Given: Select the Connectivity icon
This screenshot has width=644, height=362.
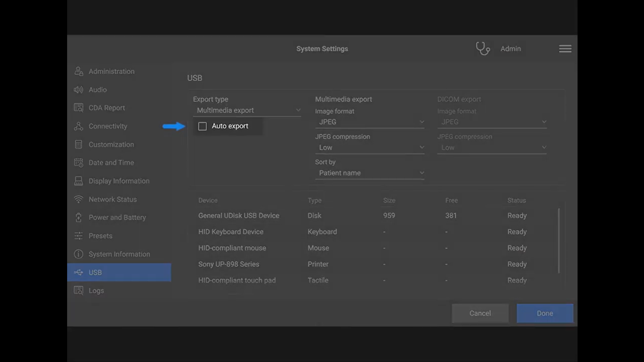Looking at the screenshot, I should pyautogui.click(x=79, y=126).
